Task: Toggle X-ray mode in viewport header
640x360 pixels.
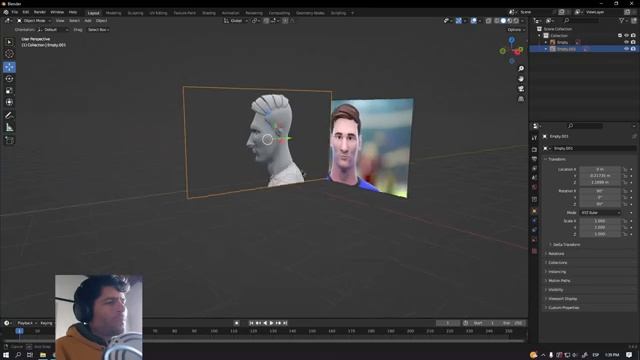Action: (489, 20)
